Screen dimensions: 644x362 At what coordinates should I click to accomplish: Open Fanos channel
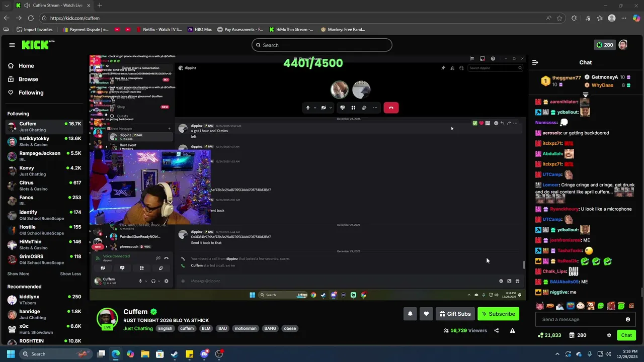tap(44, 200)
